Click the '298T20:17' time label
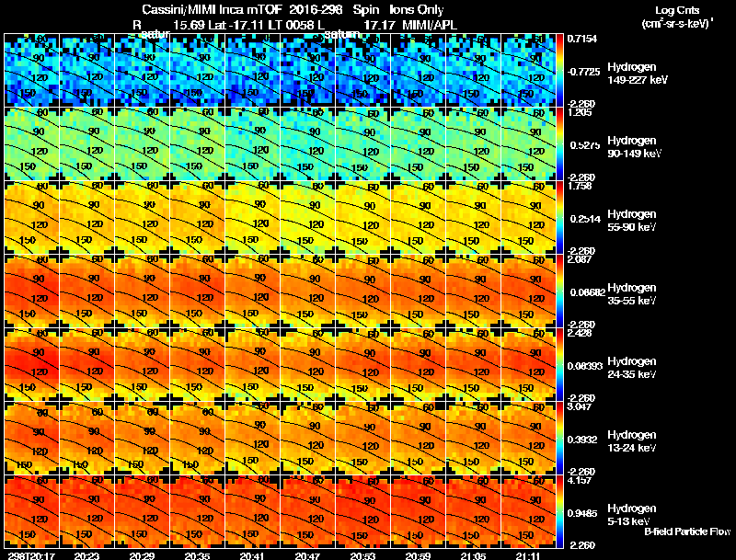The height and width of the screenshot is (560, 736). click(x=31, y=555)
